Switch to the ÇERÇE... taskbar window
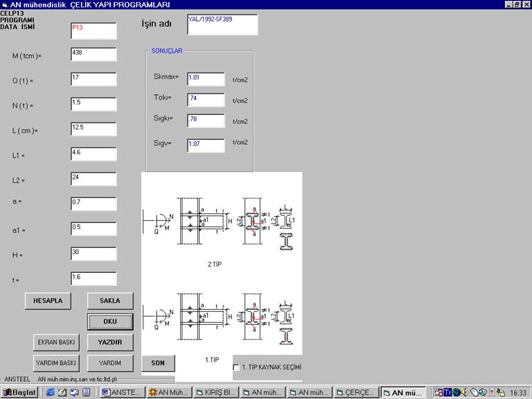Image resolution: width=532 pixels, height=399 pixels. [356, 393]
